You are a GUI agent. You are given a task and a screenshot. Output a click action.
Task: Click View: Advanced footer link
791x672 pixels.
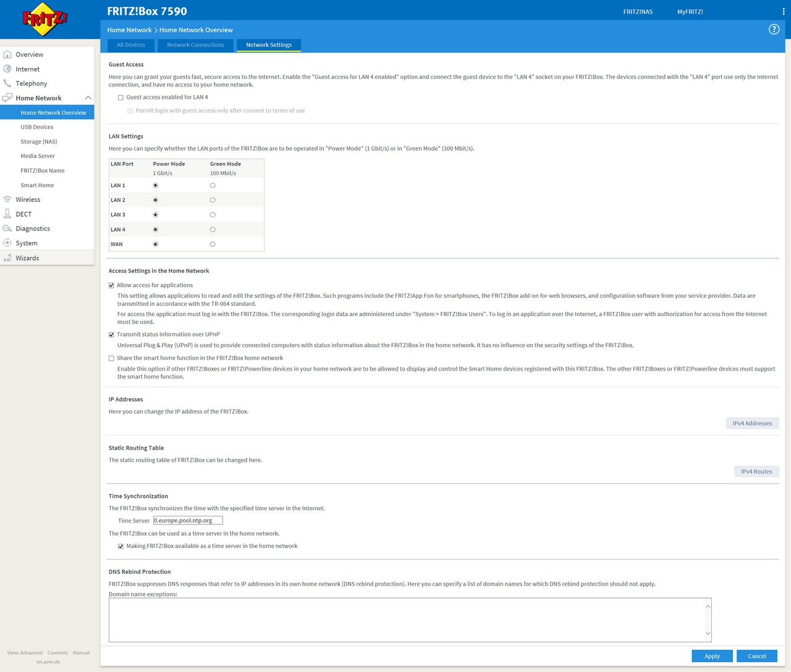pyautogui.click(x=25, y=653)
